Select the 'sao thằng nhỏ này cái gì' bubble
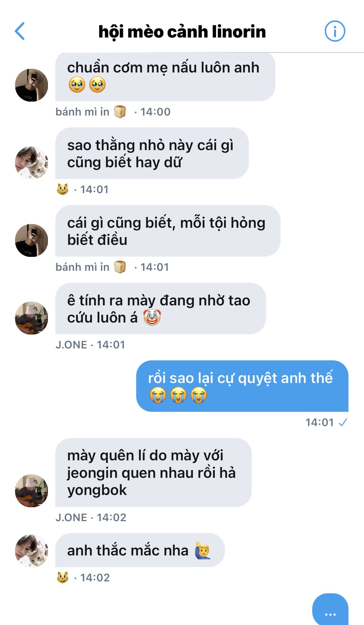 pyautogui.click(x=152, y=153)
